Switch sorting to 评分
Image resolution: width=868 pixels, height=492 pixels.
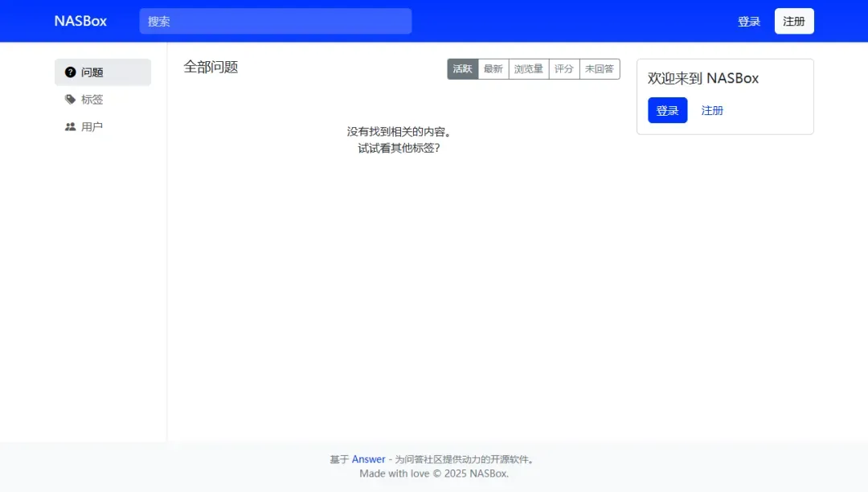(x=564, y=69)
